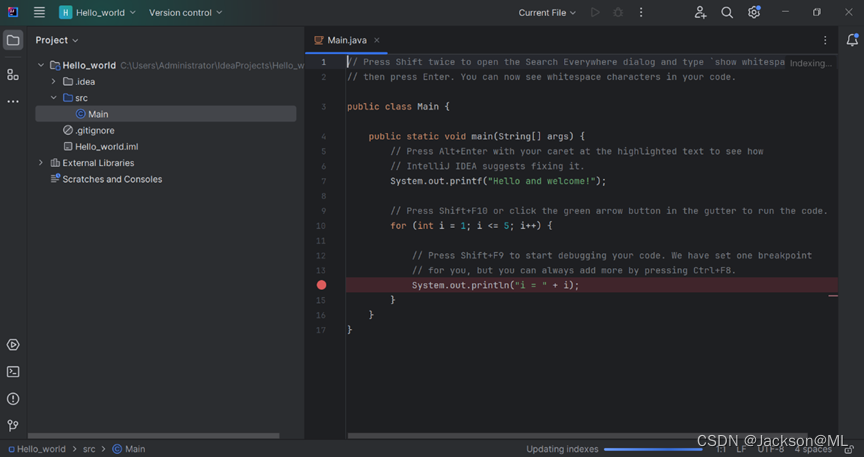This screenshot has height=457, width=864.
Task: Open the Version control dropdown
Action: (185, 13)
